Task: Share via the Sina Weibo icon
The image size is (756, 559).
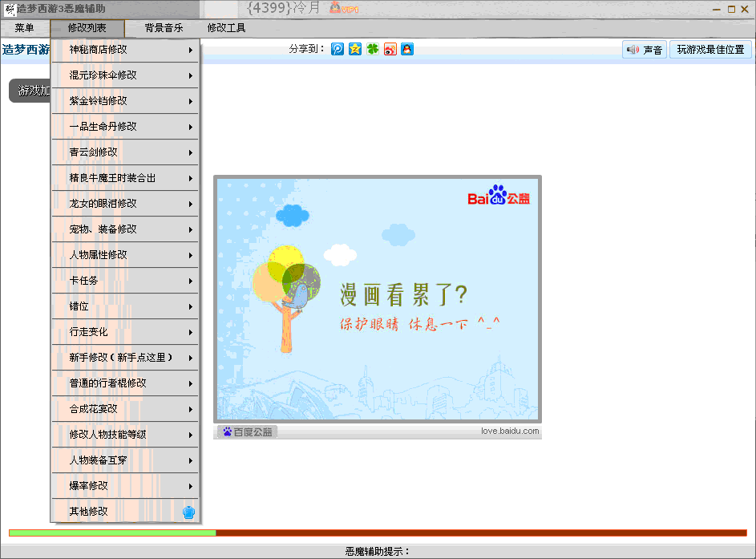Action: pos(390,49)
